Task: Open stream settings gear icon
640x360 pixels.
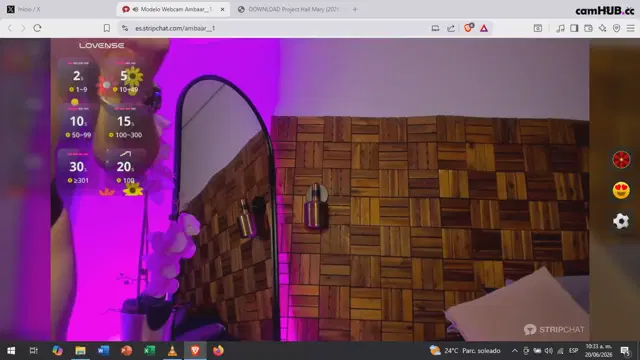Action: click(621, 221)
